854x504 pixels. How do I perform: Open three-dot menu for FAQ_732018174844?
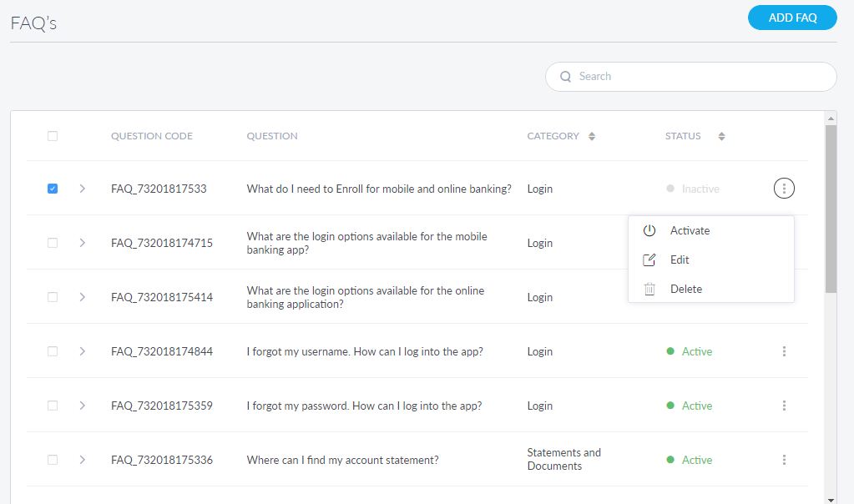click(x=784, y=351)
